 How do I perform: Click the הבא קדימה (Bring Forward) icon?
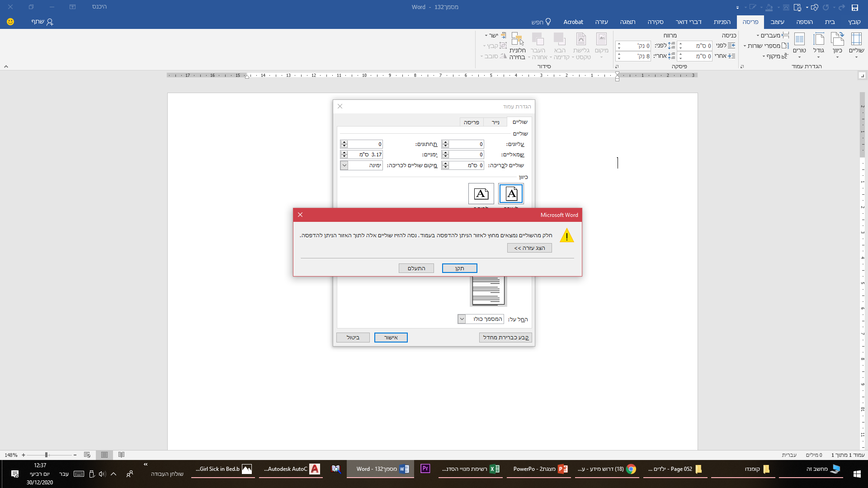click(560, 45)
